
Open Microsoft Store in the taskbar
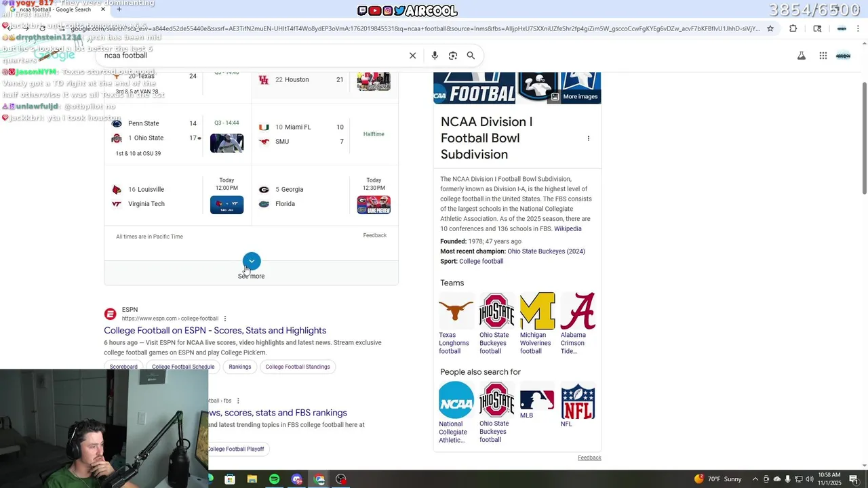click(230, 479)
